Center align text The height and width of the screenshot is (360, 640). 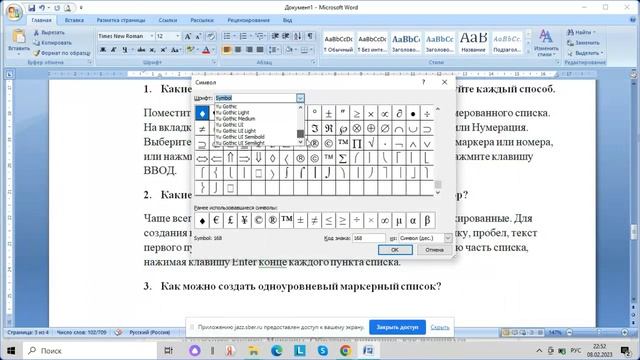[x=238, y=50]
